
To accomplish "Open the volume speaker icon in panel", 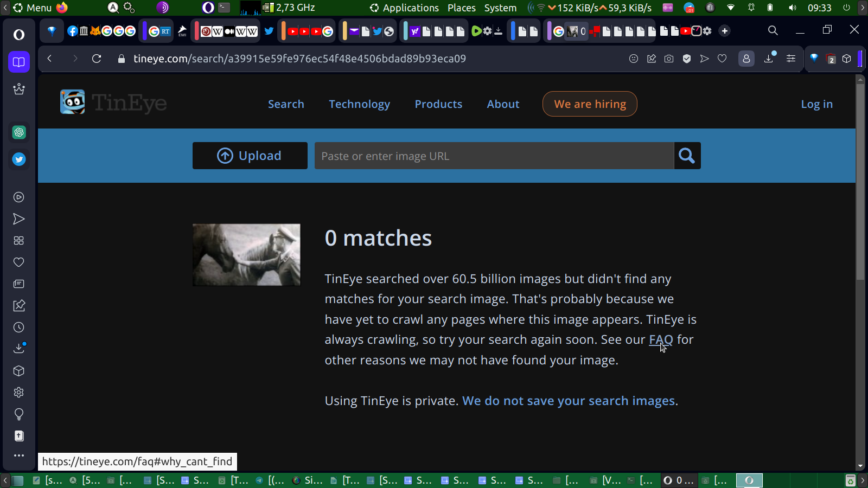I will click(793, 8).
